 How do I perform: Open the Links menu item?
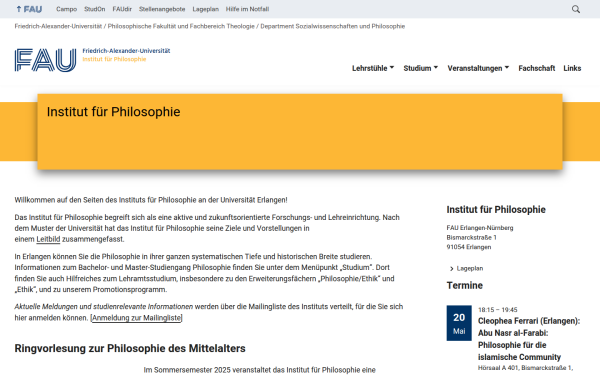pyautogui.click(x=572, y=68)
